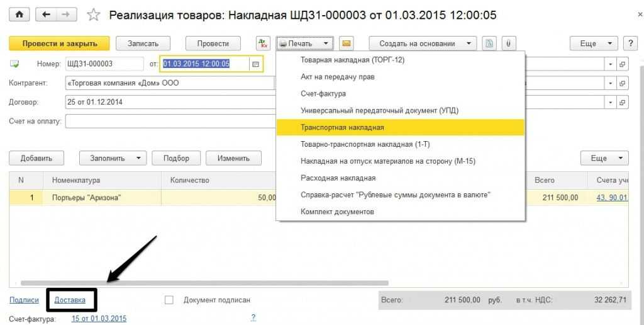Click Добавить to add a row

coord(36,158)
